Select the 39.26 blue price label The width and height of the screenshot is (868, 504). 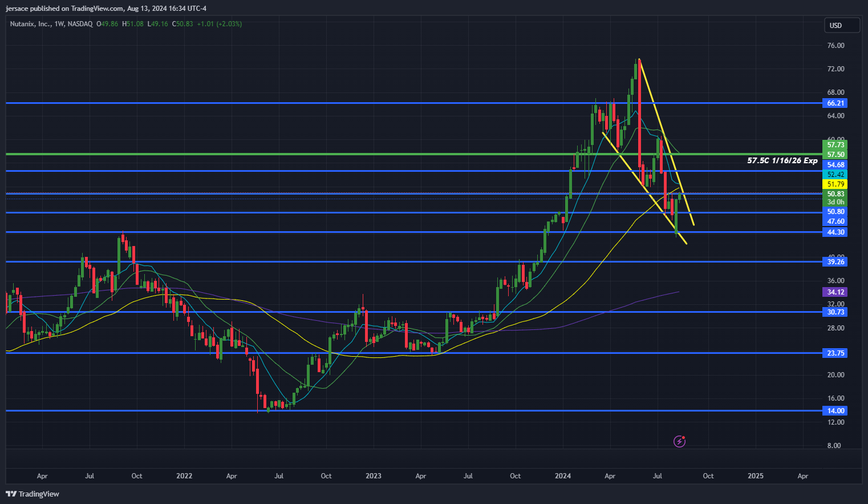(x=835, y=262)
